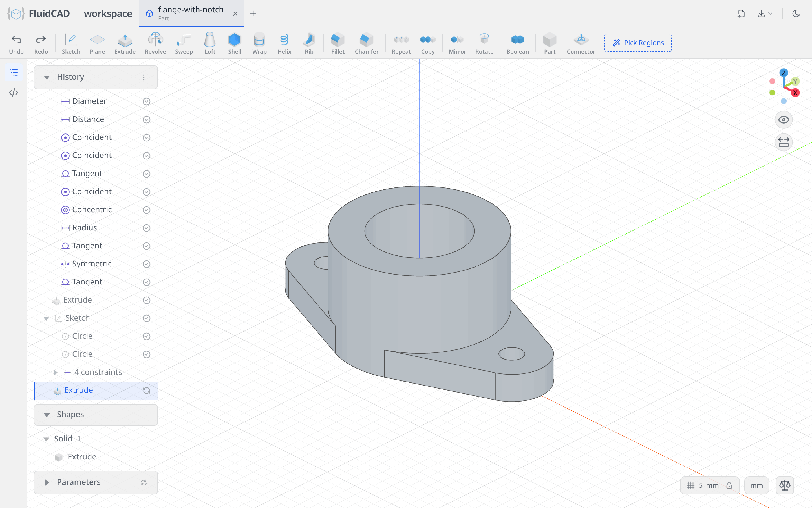Toggle the check mark on Radius row
Image resolution: width=812 pixels, height=508 pixels.
pos(146,228)
